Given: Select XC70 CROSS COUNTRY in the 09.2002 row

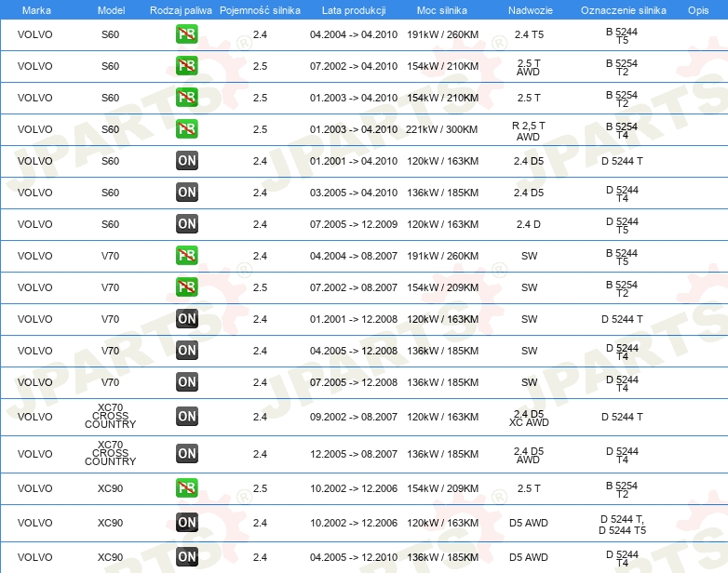Looking at the screenshot, I should [x=111, y=416].
